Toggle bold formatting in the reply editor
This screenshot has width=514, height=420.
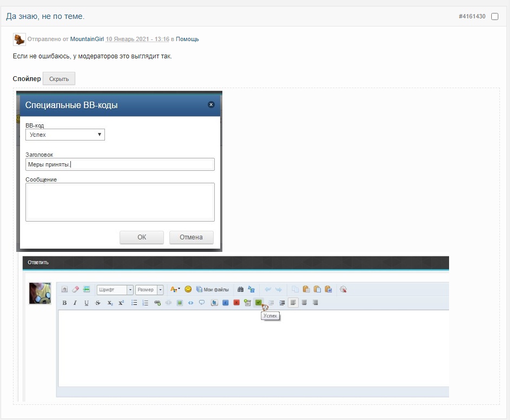pos(64,303)
